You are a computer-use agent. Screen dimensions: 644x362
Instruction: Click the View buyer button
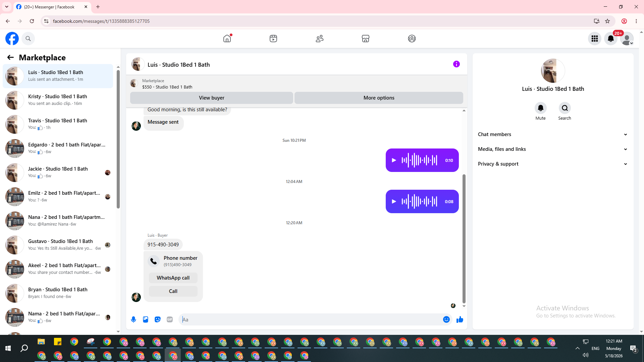tap(212, 98)
